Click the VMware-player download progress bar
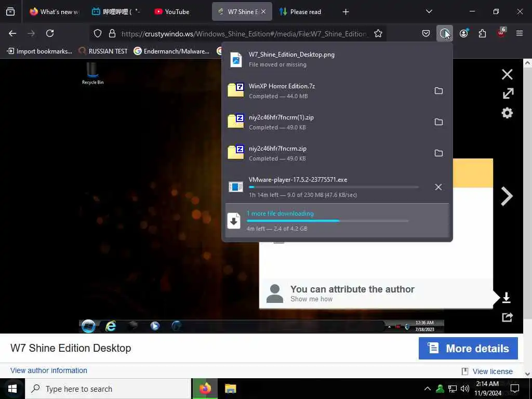532x399 pixels. pyautogui.click(x=334, y=187)
